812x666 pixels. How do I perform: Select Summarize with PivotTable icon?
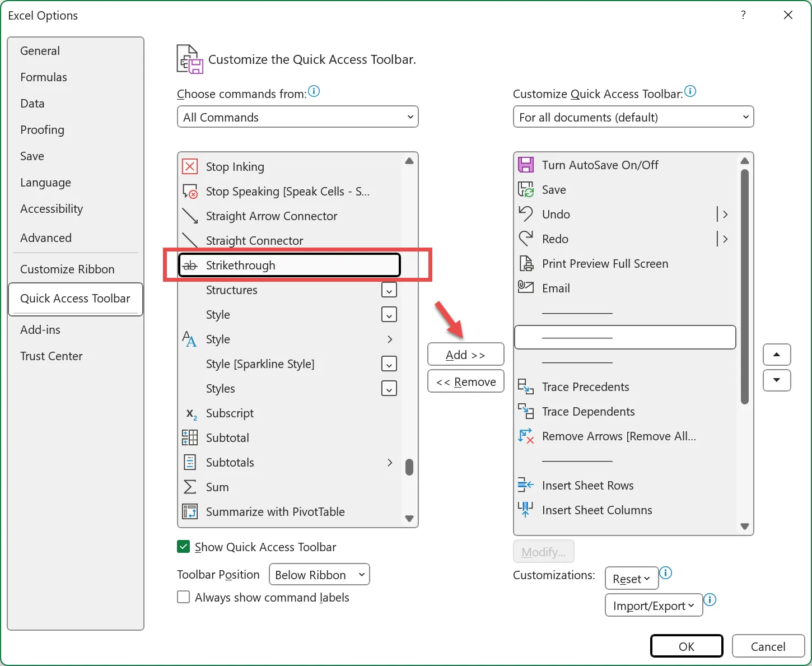coord(190,512)
